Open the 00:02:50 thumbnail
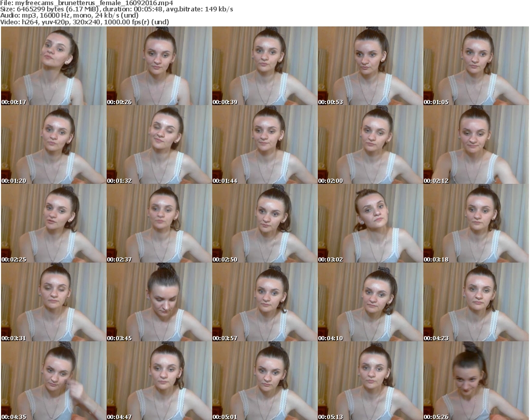The image size is (530, 420). pyautogui.click(x=264, y=223)
